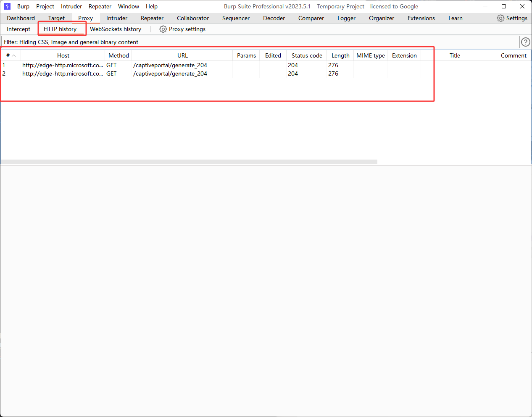Select history request row number 1

tap(266, 65)
